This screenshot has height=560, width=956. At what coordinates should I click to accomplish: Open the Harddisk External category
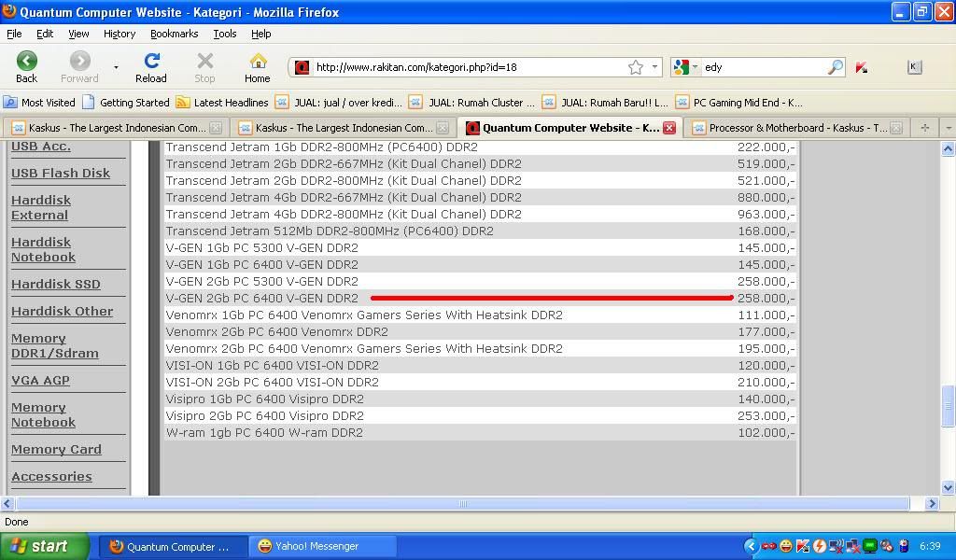tap(41, 208)
